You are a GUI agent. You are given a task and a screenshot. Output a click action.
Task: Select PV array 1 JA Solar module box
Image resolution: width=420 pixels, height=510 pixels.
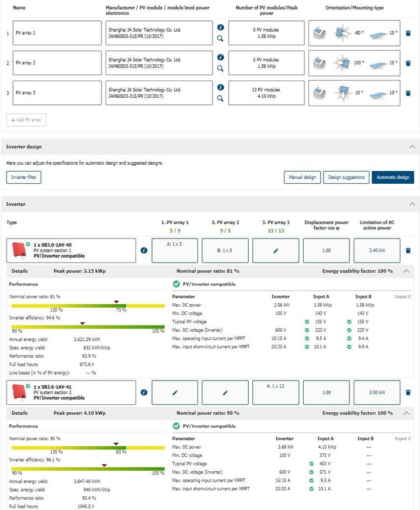point(159,33)
